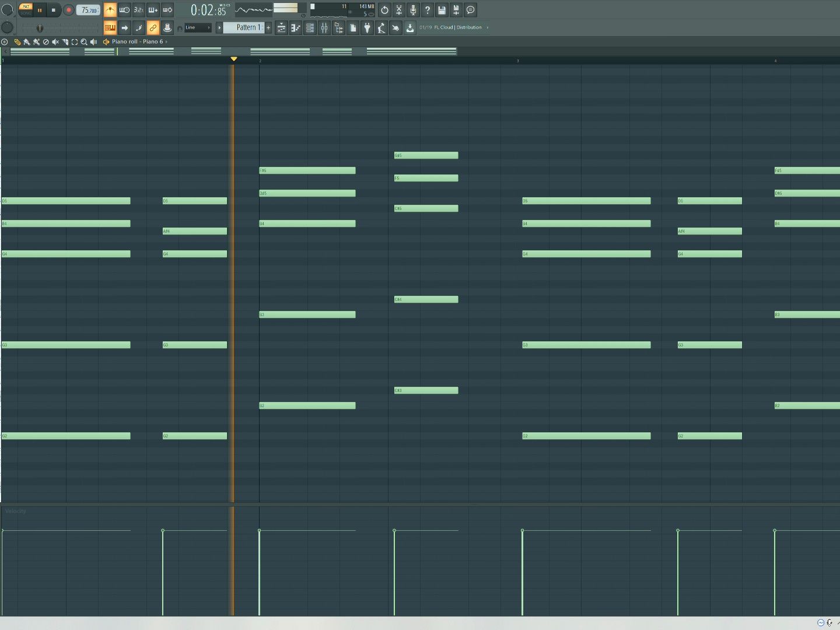
Task: Stop playback
Action: tap(54, 10)
